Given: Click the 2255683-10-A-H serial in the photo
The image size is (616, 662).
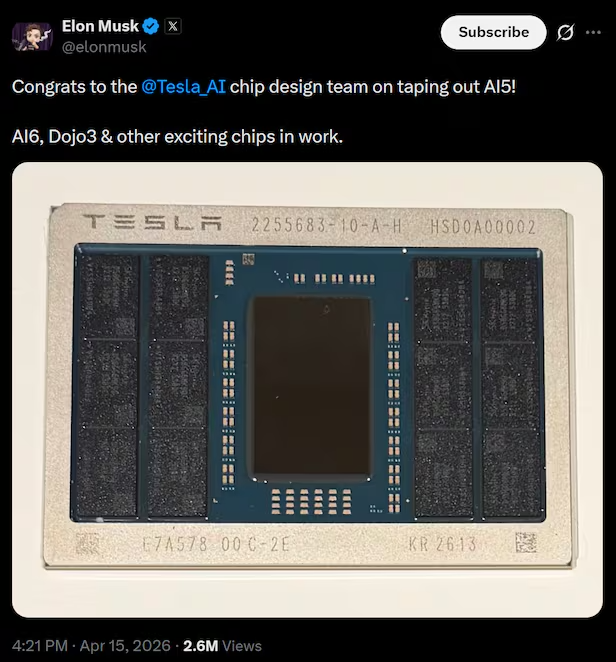Looking at the screenshot, I should 325,227.
